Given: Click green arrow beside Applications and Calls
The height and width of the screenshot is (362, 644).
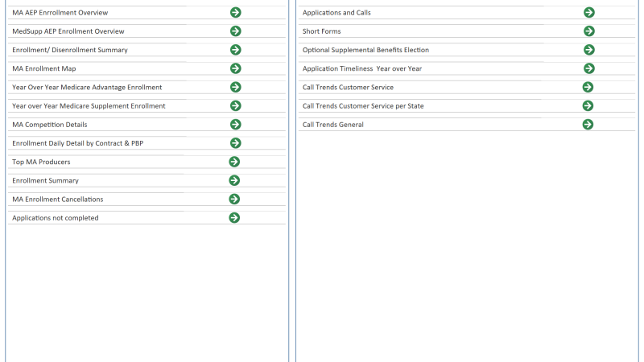Looking at the screenshot, I should coord(588,12).
